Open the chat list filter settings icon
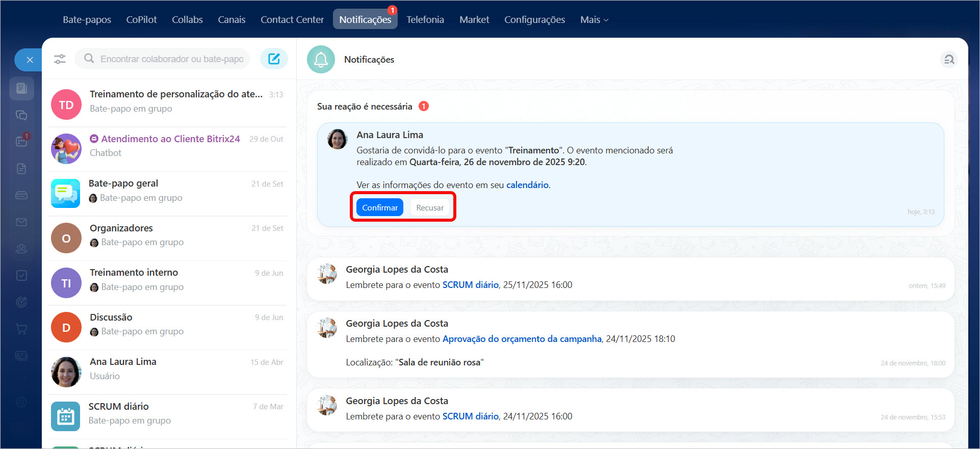The image size is (980, 449). coord(60,59)
